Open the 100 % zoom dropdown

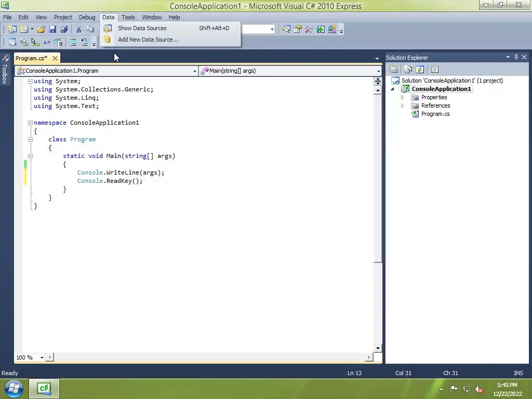(x=42, y=357)
